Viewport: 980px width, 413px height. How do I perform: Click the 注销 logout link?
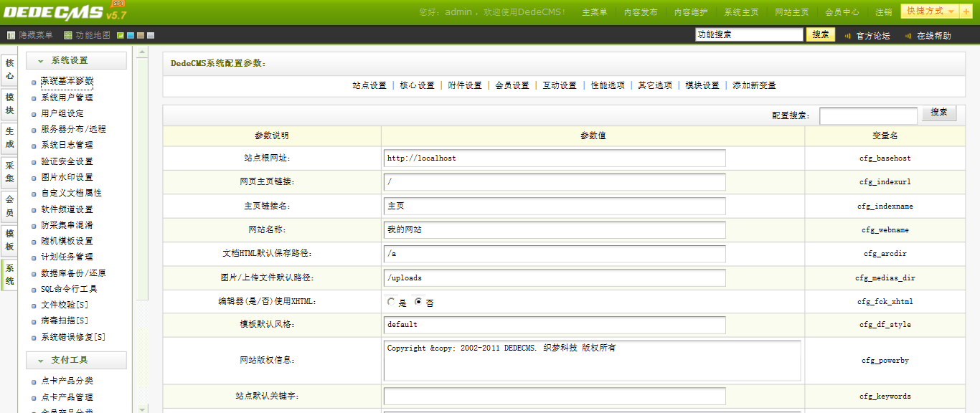click(884, 11)
